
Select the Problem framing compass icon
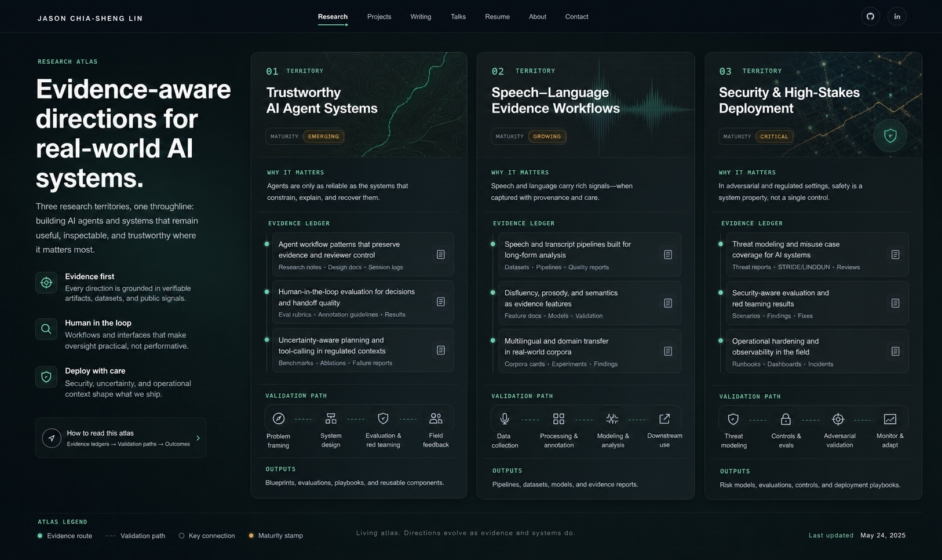coord(279,418)
